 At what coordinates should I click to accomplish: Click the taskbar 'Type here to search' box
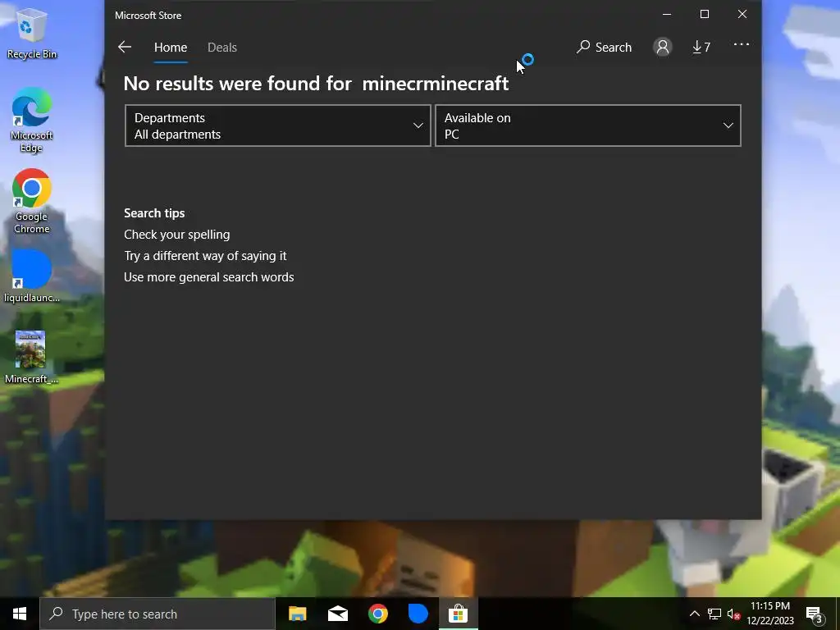click(x=157, y=614)
